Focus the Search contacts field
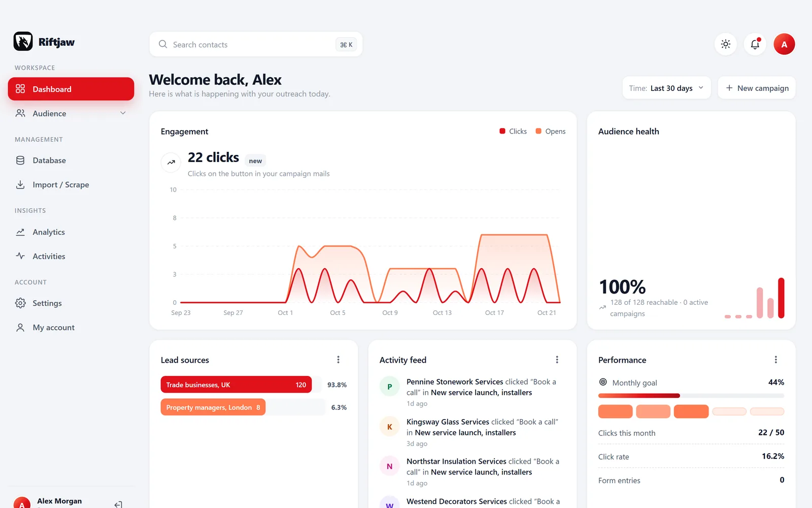Image resolution: width=812 pixels, height=508 pixels. coord(256,44)
